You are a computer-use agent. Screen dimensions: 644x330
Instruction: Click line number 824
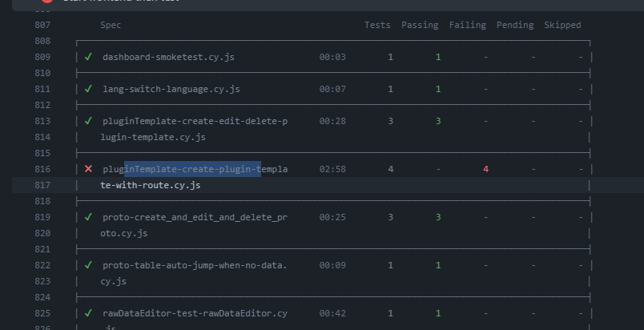[42, 297]
